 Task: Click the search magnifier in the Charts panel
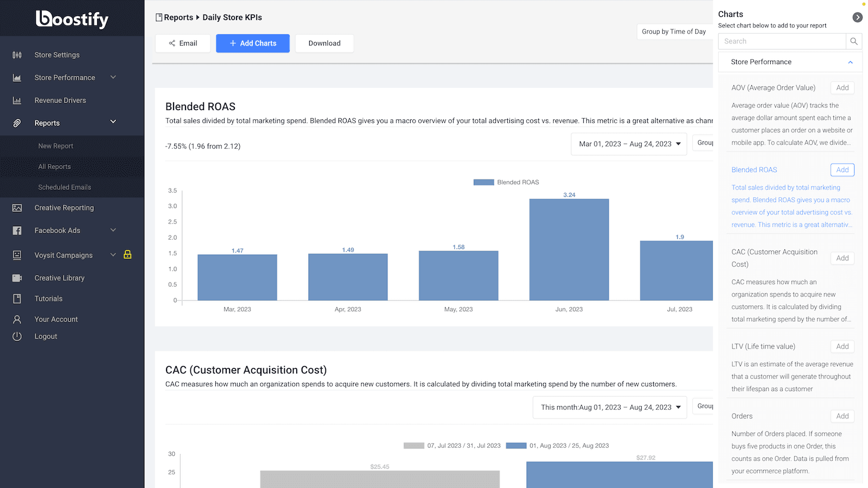point(854,41)
